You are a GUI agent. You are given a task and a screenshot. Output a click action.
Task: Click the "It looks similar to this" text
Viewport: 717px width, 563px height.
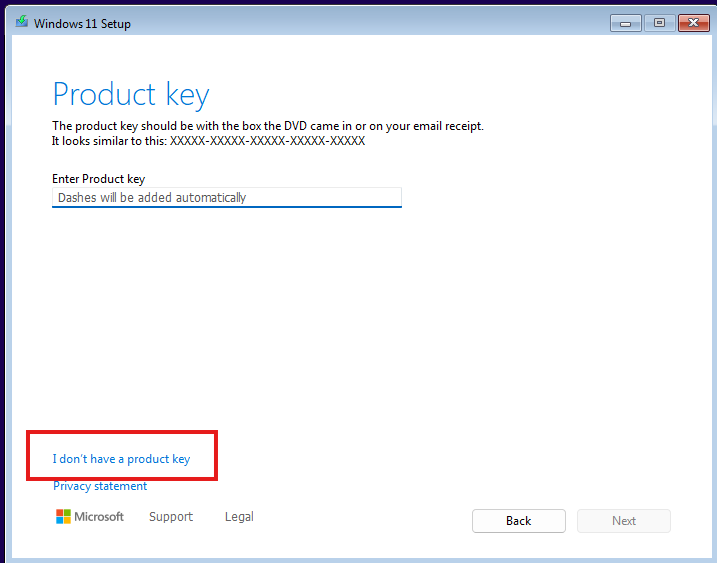pyautogui.click(x=110, y=141)
